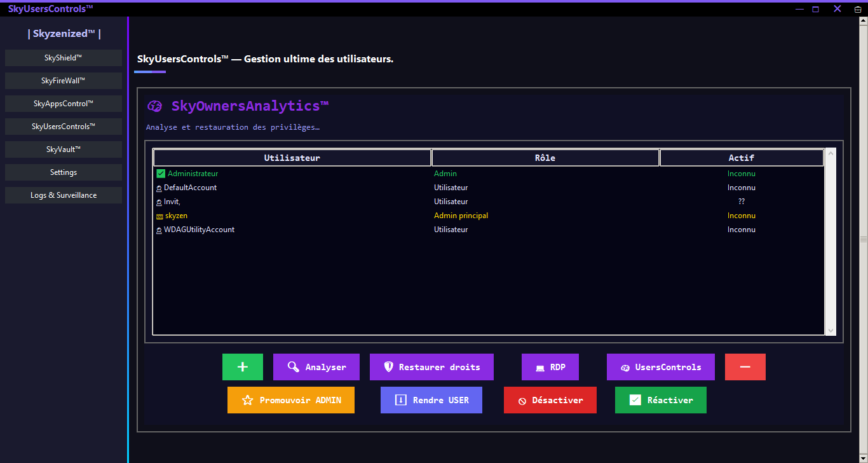The image size is (868, 463).
Task: Click the user list scrollbar down arrow
Action: [x=831, y=330]
